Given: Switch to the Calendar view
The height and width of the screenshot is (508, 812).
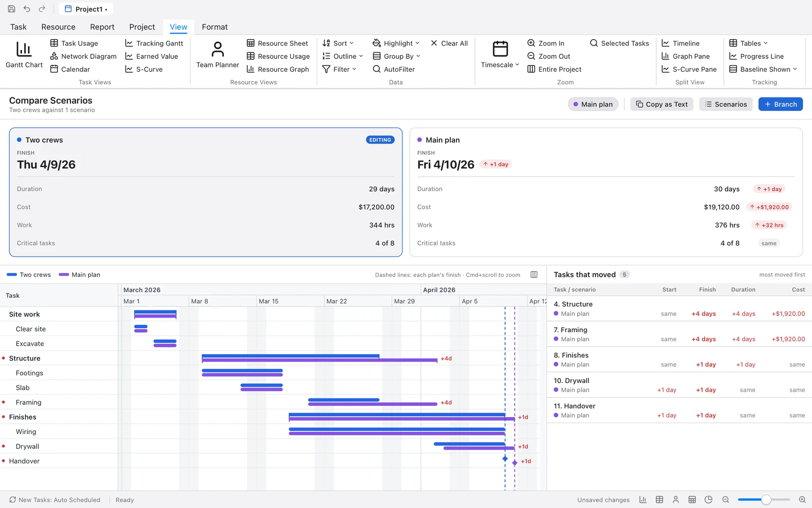Looking at the screenshot, I should pyautogui.click(x=70, y=69).
